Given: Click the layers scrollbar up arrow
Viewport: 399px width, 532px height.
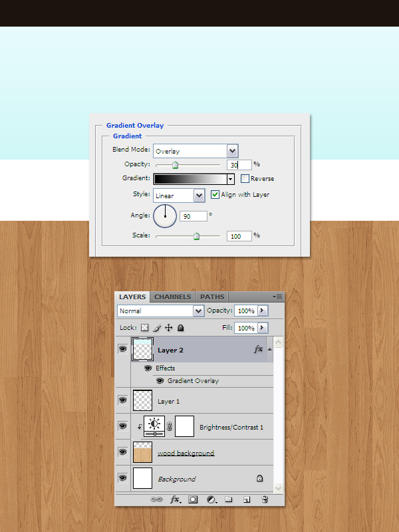Looking at the screenshot, I should (x=278, y=342).
